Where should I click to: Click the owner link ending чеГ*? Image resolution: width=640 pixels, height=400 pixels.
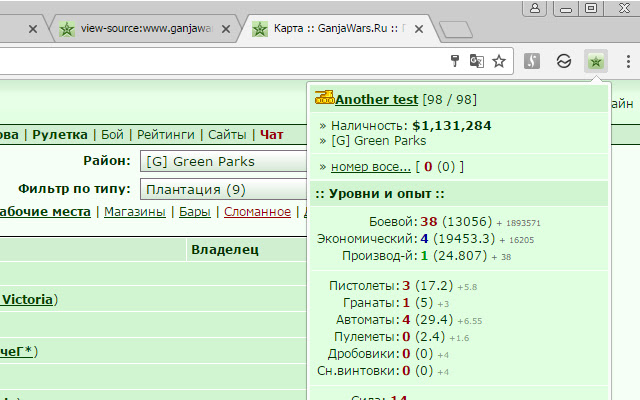pos(16,351)
